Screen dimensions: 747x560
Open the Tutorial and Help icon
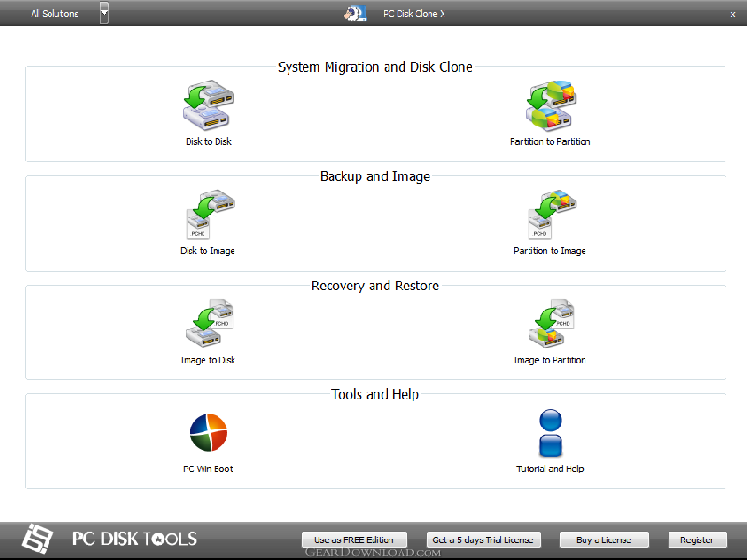[x=550, y=433]
